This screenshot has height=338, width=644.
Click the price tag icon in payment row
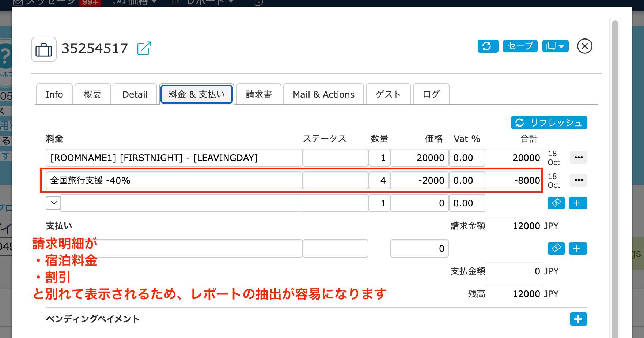click(x=556, y=248)
